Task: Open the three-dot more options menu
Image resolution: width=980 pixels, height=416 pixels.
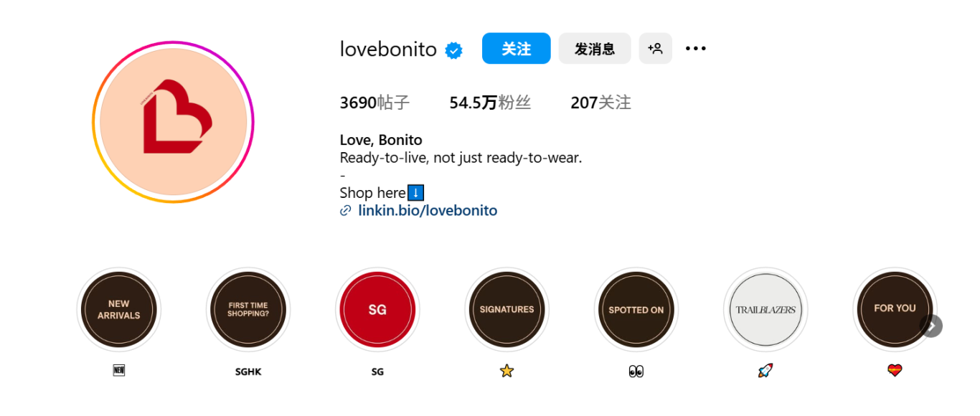Action: pos(695,49)
